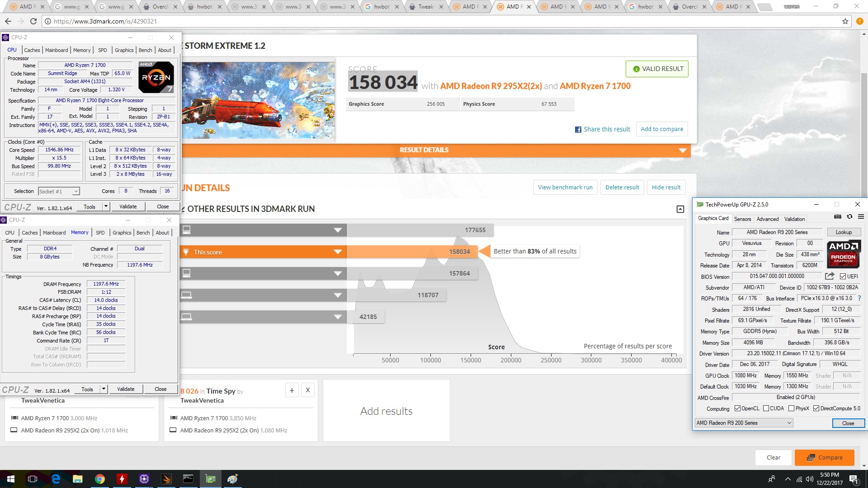Click the Fire Storm benchmark thumbnail image
Image resolution: width=868 pixels, height=488 pixels.
click(x=258, y=100)
